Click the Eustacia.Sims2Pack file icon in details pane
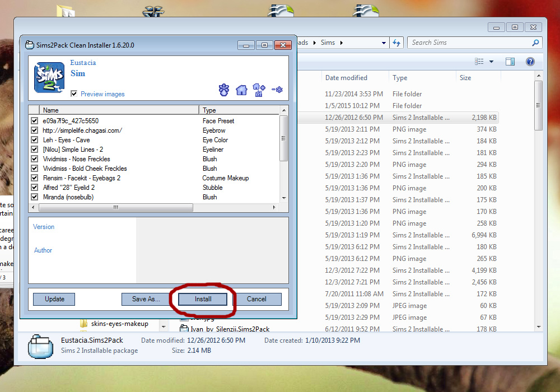Viewport: 560px width, 392px height. tap(40, 346)
